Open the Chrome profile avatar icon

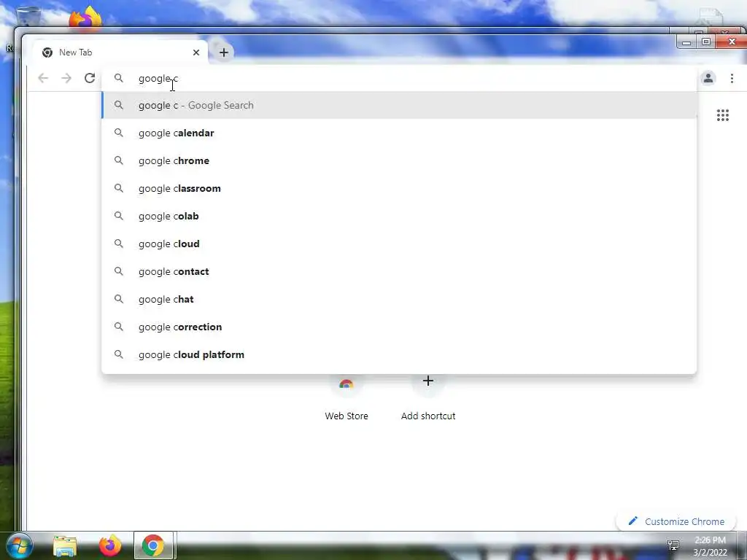point(708,78)
